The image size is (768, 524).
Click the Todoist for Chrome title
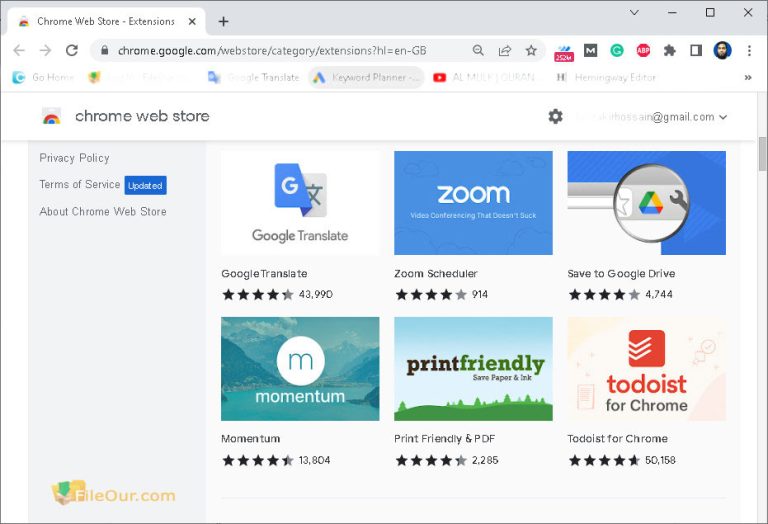point(618,438)
